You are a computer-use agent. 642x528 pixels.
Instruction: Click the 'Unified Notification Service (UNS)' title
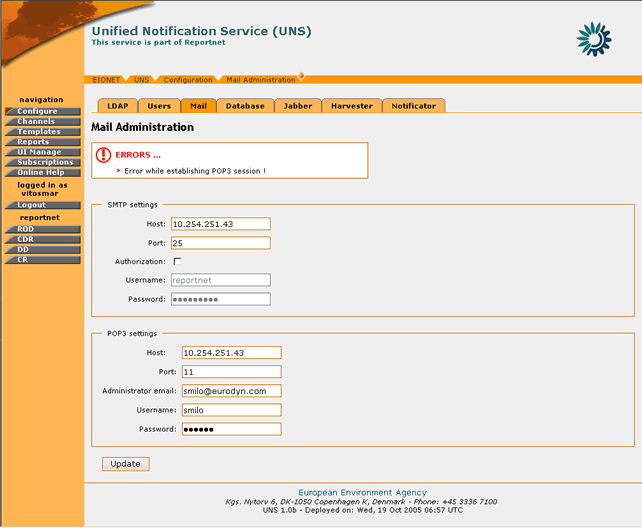[201, 31]
